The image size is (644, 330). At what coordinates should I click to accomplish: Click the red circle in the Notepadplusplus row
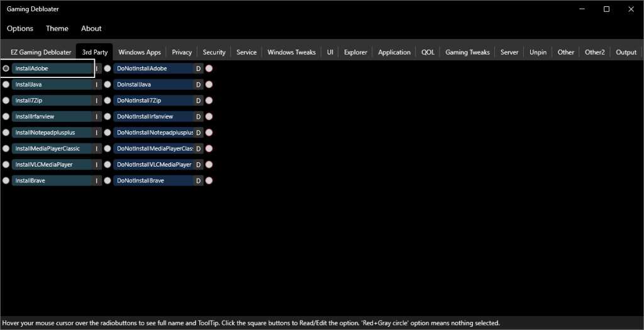tap(209, 133)
